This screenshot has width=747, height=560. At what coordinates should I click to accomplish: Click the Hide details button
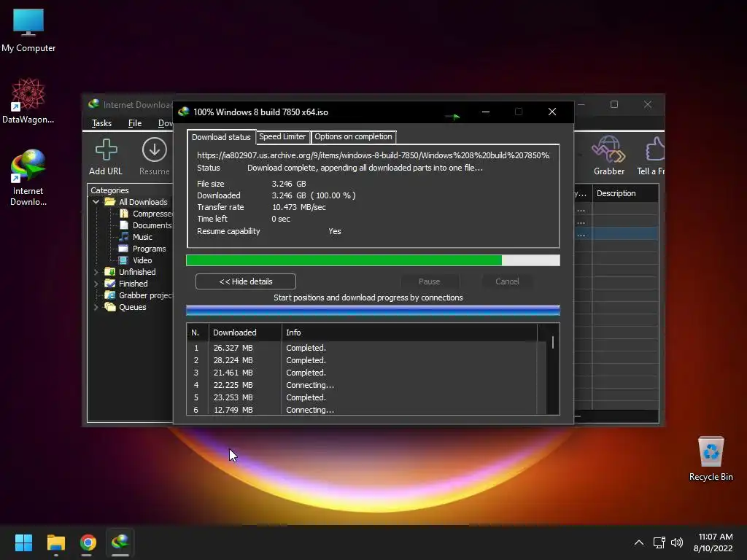[246, 281]
